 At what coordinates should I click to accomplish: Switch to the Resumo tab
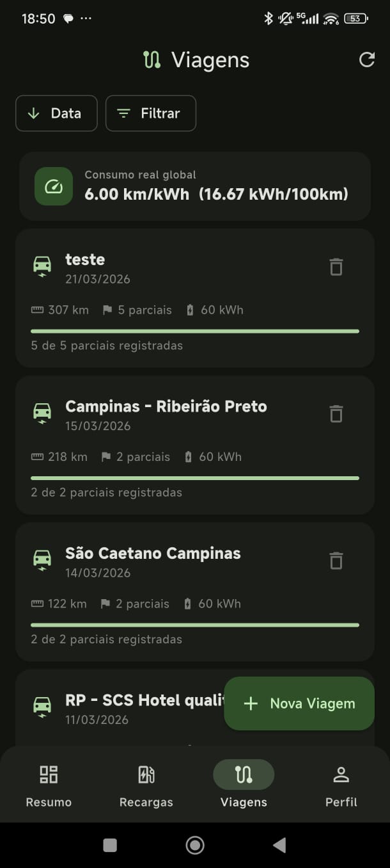pos(48,784)
